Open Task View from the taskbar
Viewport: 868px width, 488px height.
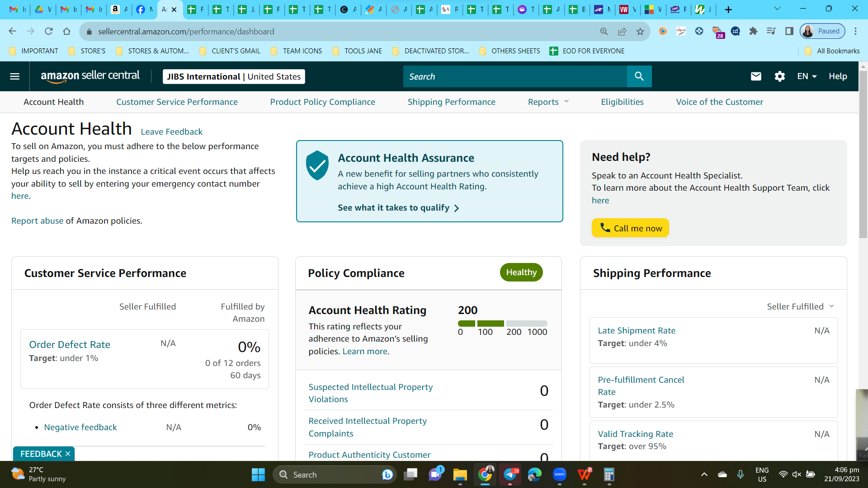pyautogui.click(x=411, y=474)
